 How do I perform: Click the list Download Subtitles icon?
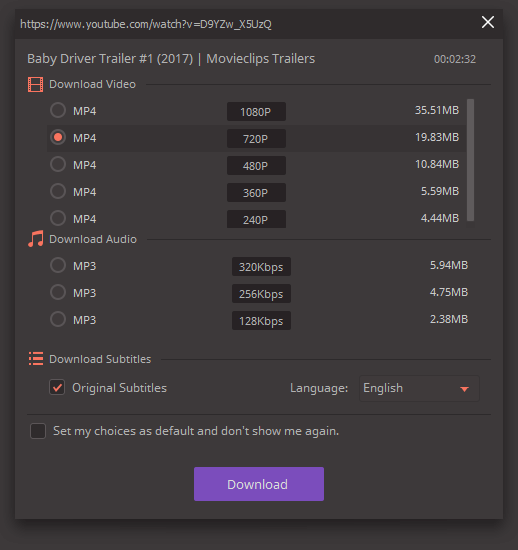(x=36, y=359)
